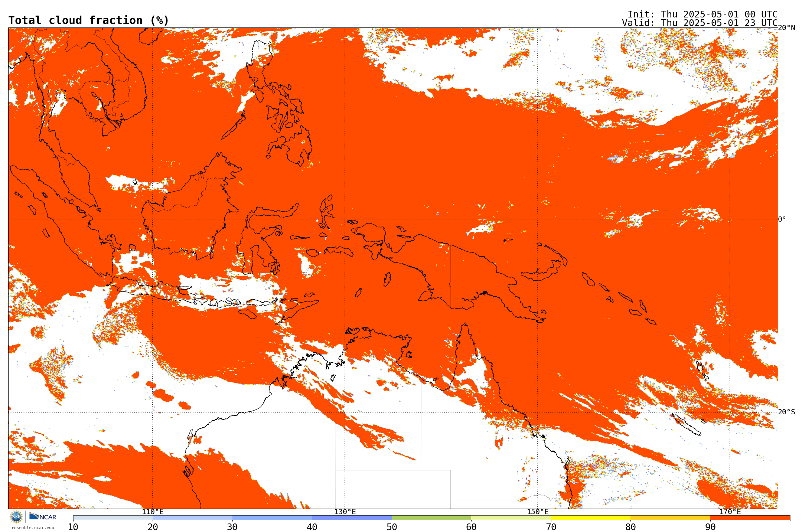Click the colorbar tick label 30

232,527
